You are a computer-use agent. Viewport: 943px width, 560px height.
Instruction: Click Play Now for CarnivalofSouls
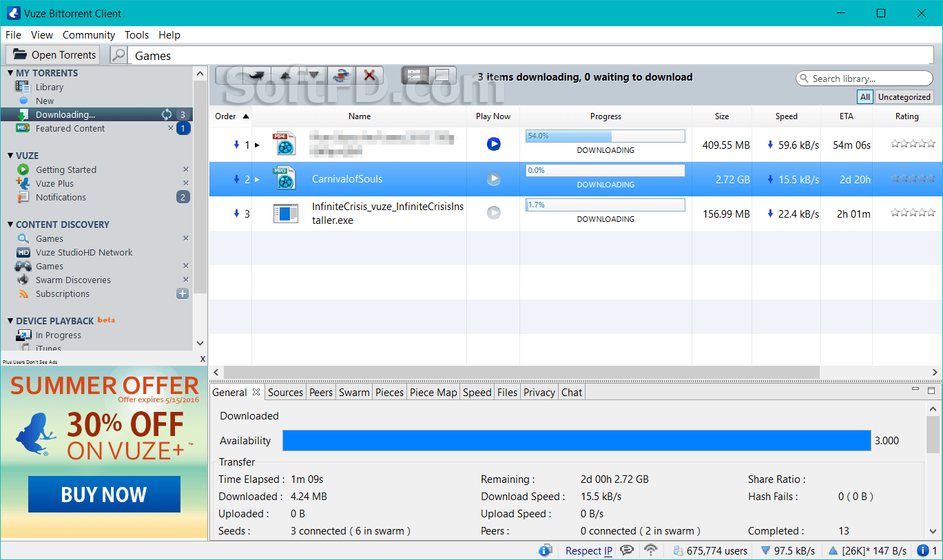[493, 179]
